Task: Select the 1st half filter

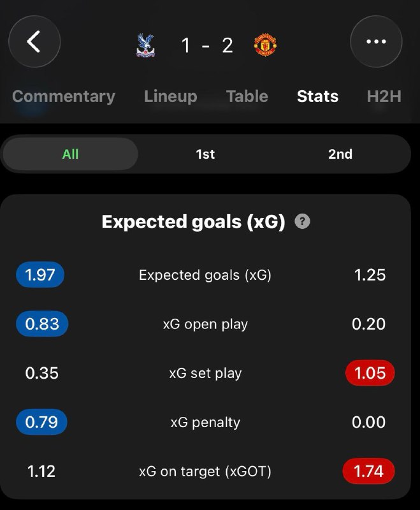Action: coord(205,154)
